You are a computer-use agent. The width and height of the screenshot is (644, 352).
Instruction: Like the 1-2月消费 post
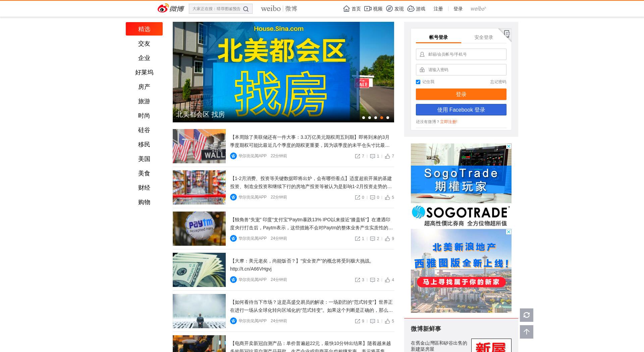click(x=387, y=197)
